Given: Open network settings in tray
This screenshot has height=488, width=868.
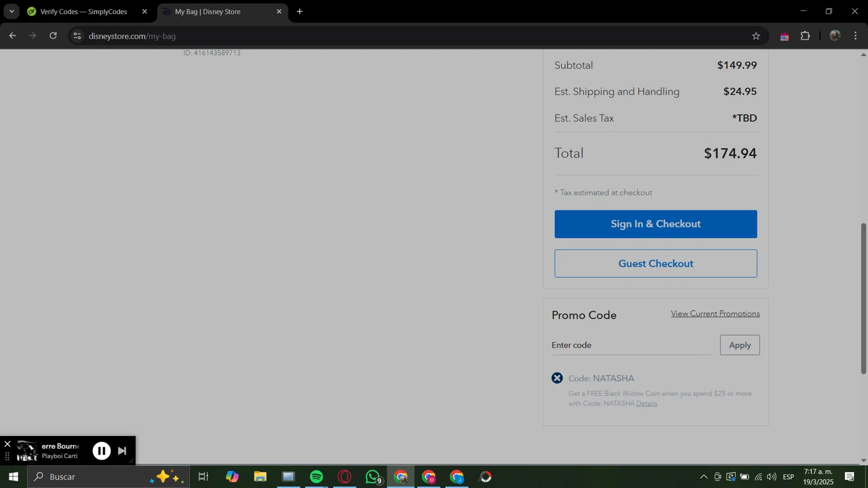Looking at the screenshot, I should pyautogui.click(x=758, y=477).
